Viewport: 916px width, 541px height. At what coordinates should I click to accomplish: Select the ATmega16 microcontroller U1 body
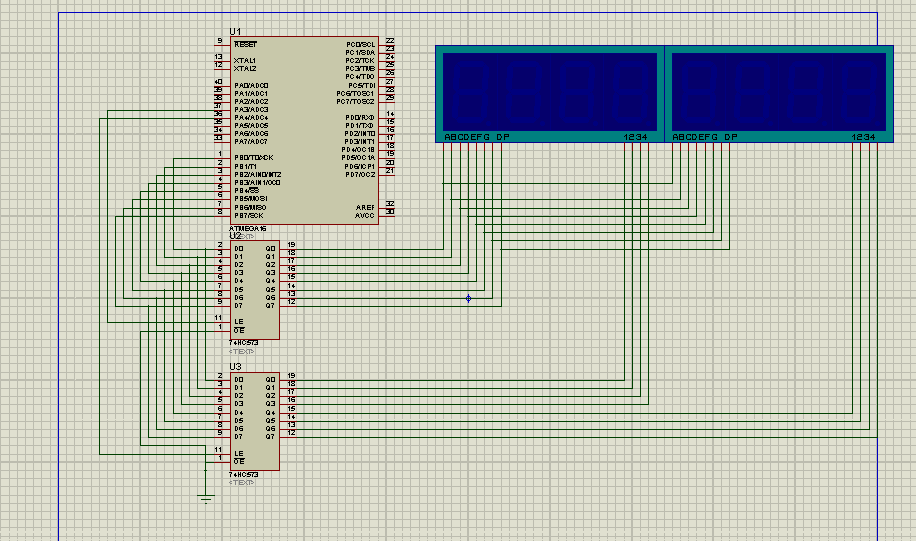[x=305, y=130]
